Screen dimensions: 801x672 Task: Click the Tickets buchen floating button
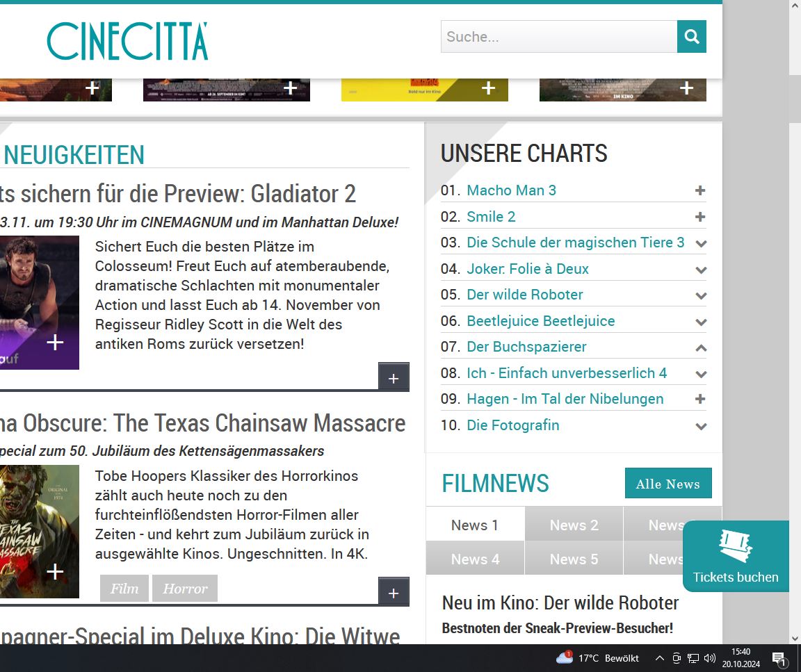(x=736, y=556)
